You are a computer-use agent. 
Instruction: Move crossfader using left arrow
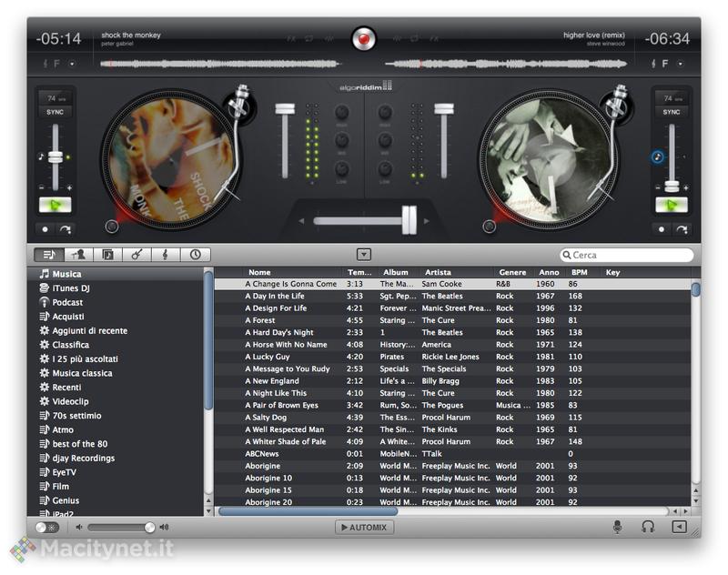301,221
